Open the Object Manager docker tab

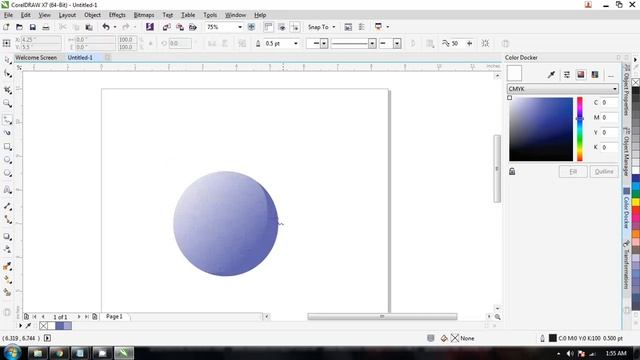627,152
